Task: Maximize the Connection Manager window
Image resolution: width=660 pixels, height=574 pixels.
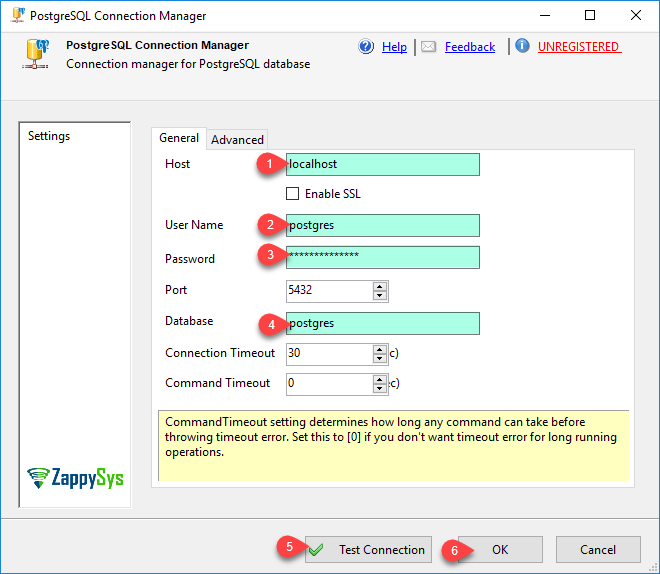Action: click(590, 16)
